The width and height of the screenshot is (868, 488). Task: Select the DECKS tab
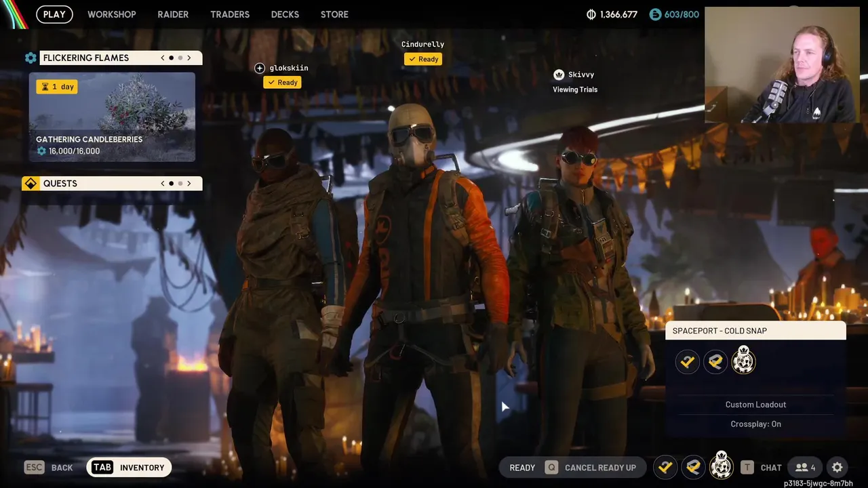point(285,14)
